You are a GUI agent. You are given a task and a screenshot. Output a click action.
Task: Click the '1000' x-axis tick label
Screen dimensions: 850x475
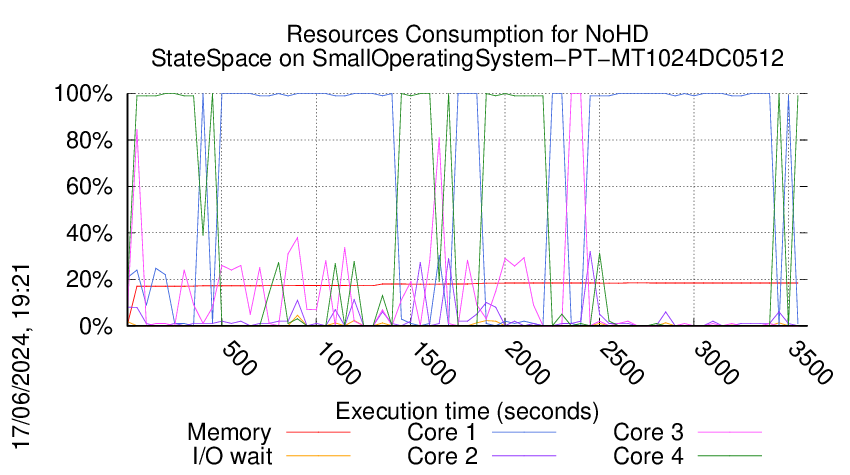pos(338,363)
